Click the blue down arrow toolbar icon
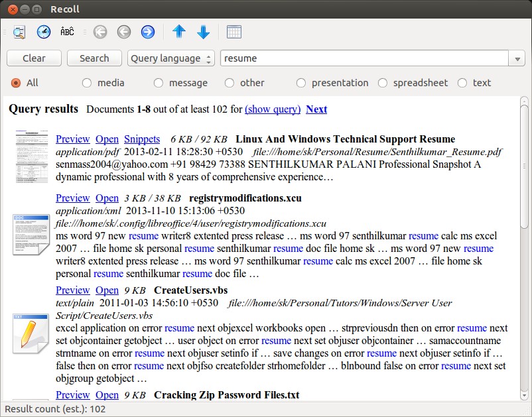 click(203, 31)
